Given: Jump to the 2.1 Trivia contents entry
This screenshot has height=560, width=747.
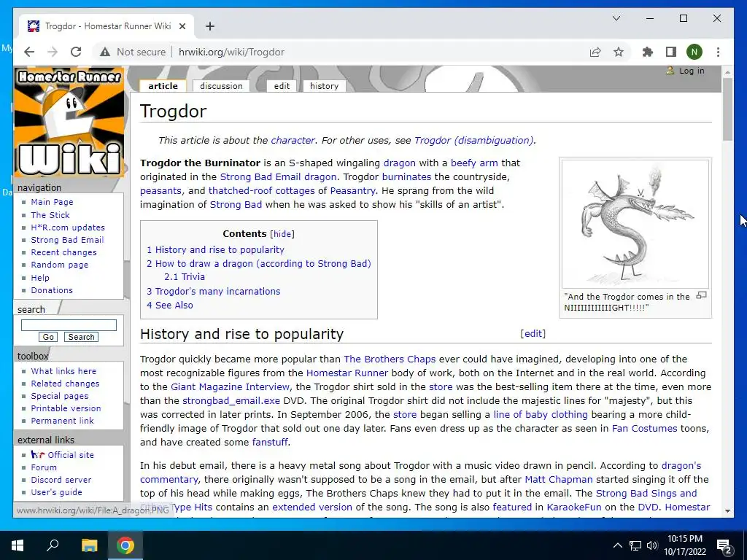Looking at the screenshot, I should tap(185, 276).
